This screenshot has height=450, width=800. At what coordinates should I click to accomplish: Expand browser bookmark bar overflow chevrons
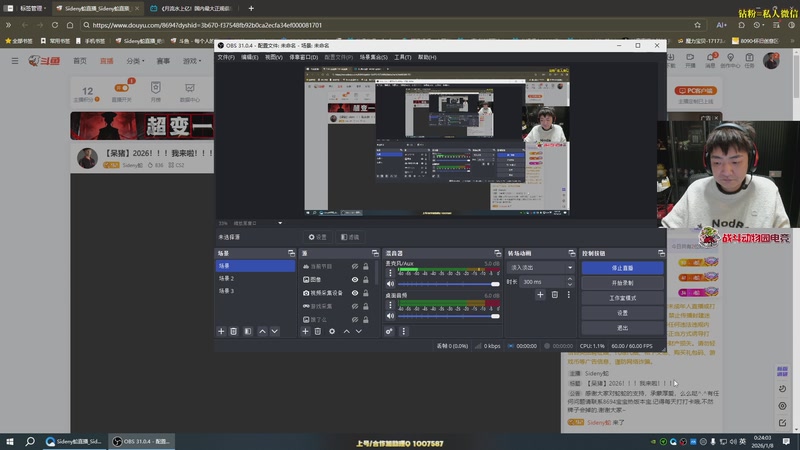[x=8, y=24]
